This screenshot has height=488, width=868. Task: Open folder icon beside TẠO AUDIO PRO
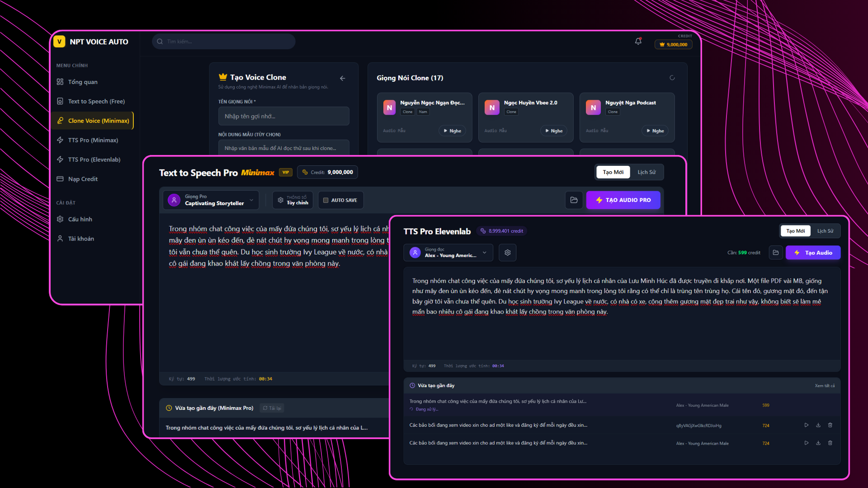pos(574,200)
